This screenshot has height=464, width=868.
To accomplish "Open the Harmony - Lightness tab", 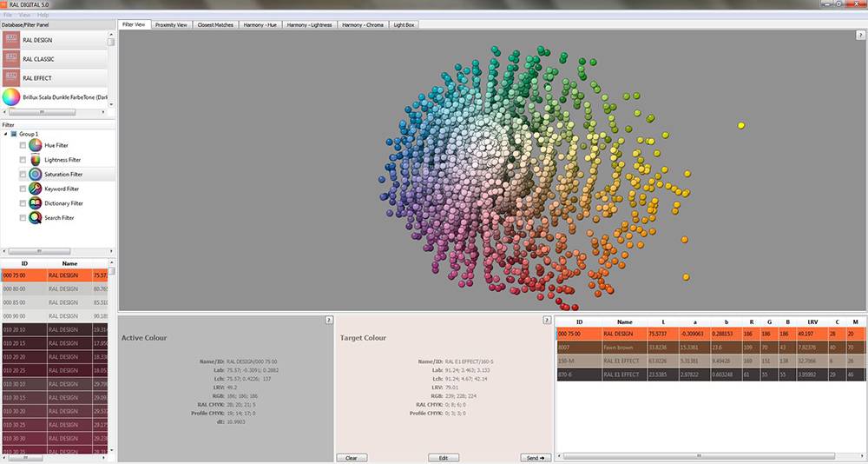I will tap(311, 25).
